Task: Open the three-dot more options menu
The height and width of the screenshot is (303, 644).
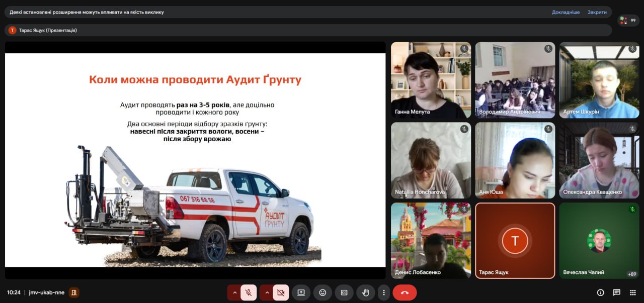Action: tap(384, 292)
